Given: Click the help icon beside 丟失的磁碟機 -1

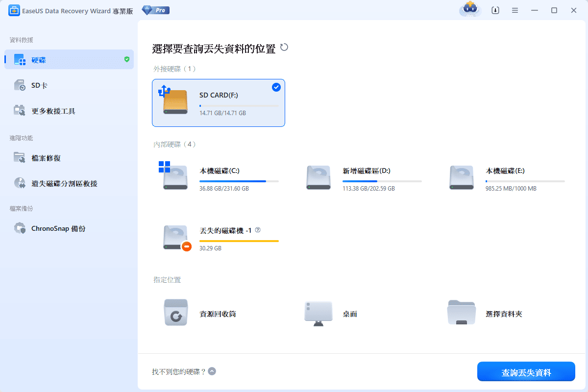Looking at the screenshot, I should coord(258,229).
